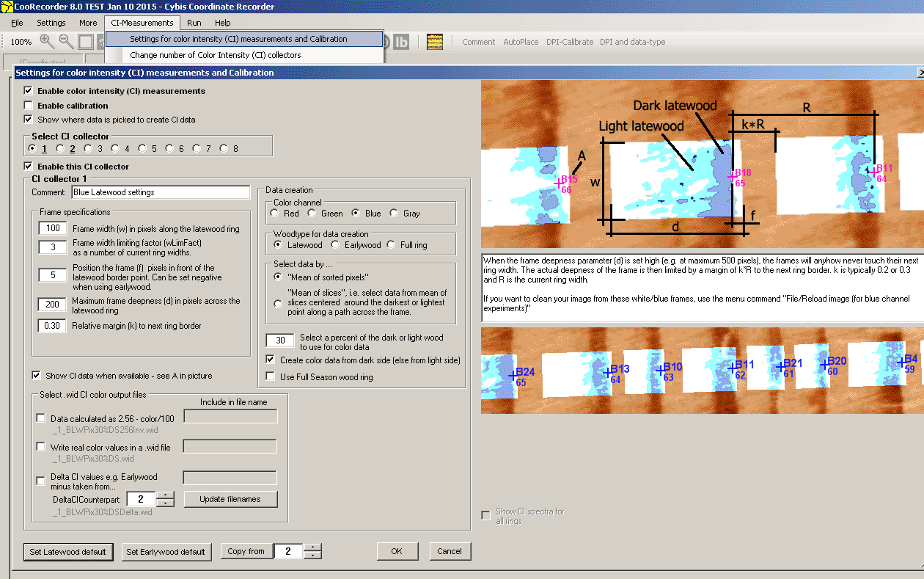Open the Settings menu
Image resolution: width=924 pixels, height=579 pixels.
click(51, 23)
